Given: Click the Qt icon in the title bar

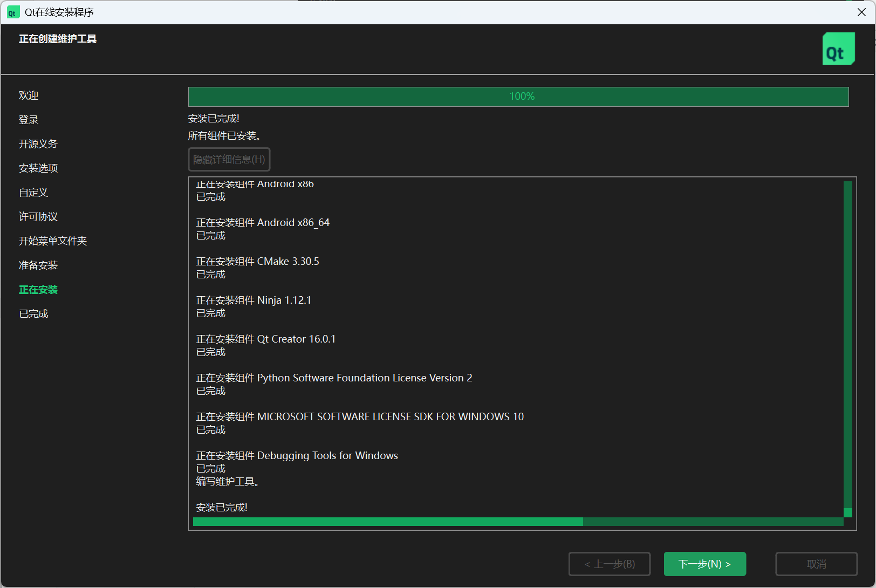Looking at the screenshot, I should tap(12, 12).
